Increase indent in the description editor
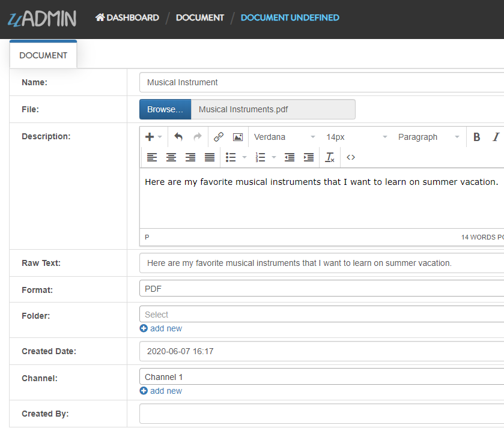Viewport: 504px width, 428px height. tap(309, 157)
